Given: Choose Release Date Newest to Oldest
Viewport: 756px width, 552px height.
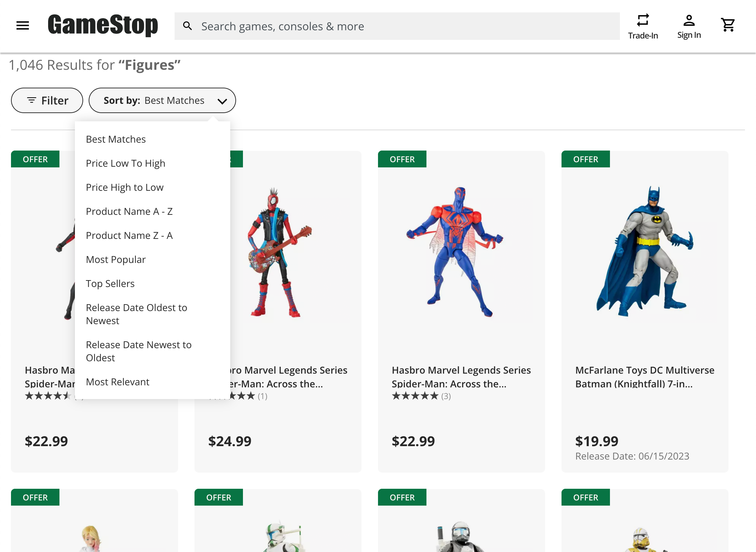Looking at the screenshot, I should point(138,351).
